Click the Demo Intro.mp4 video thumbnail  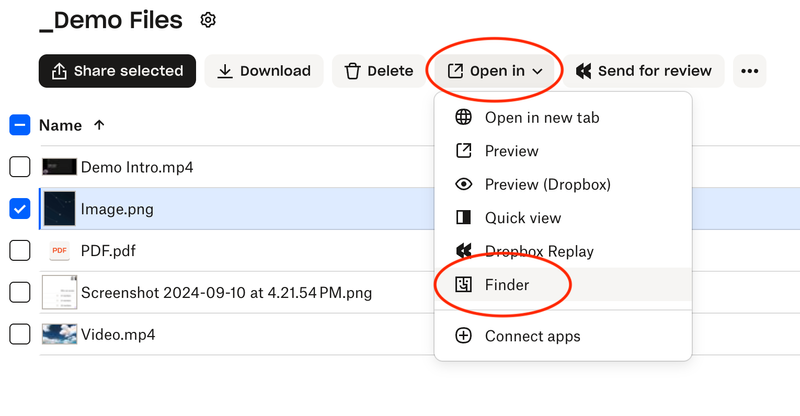coord(59,167)
